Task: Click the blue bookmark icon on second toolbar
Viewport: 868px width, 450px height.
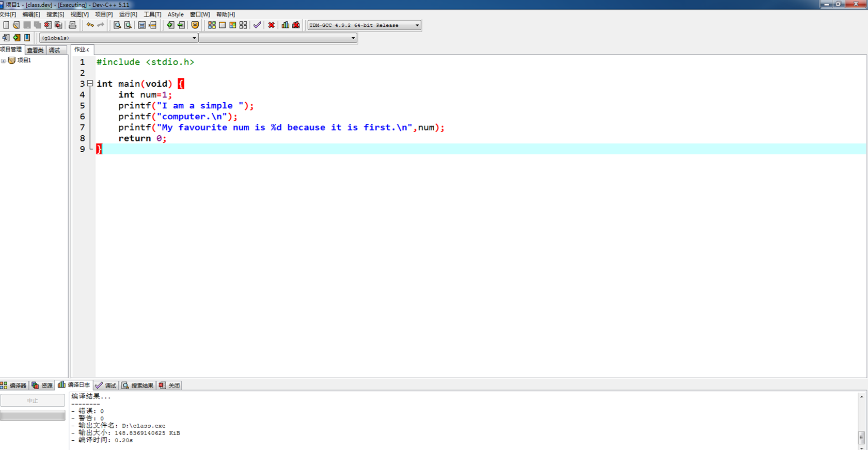Action: pyautogui.click(x=27, y=38)
